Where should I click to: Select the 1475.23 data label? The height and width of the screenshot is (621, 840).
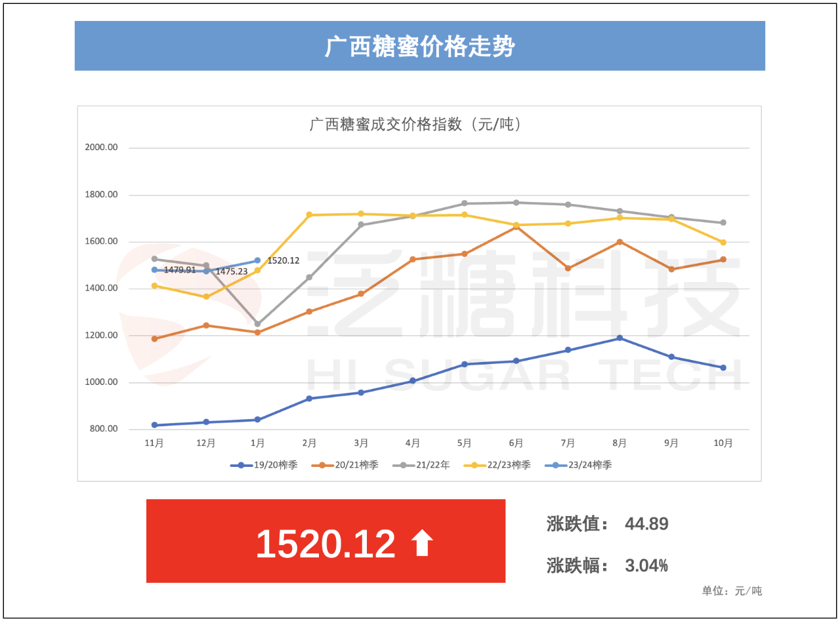pos(231,271)
